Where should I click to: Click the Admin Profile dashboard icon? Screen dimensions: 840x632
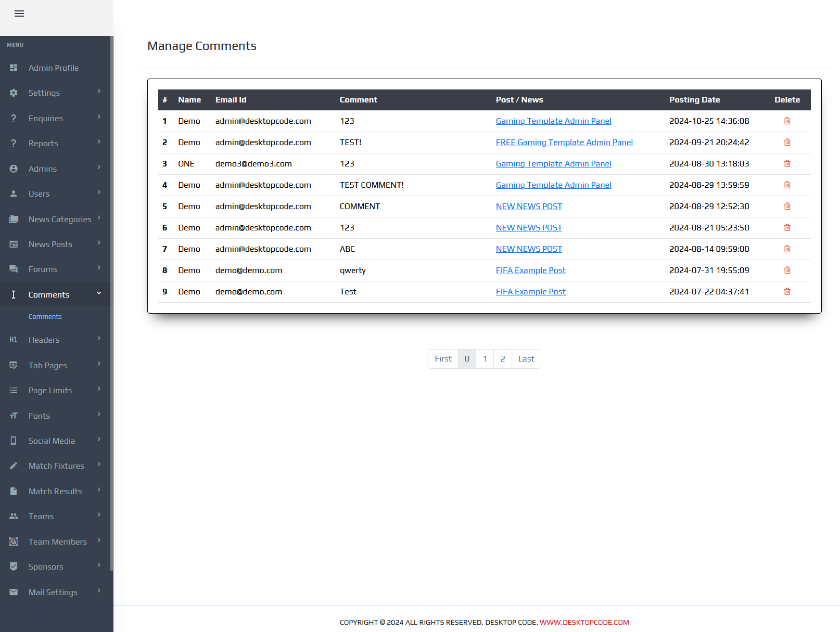(14, 68)
